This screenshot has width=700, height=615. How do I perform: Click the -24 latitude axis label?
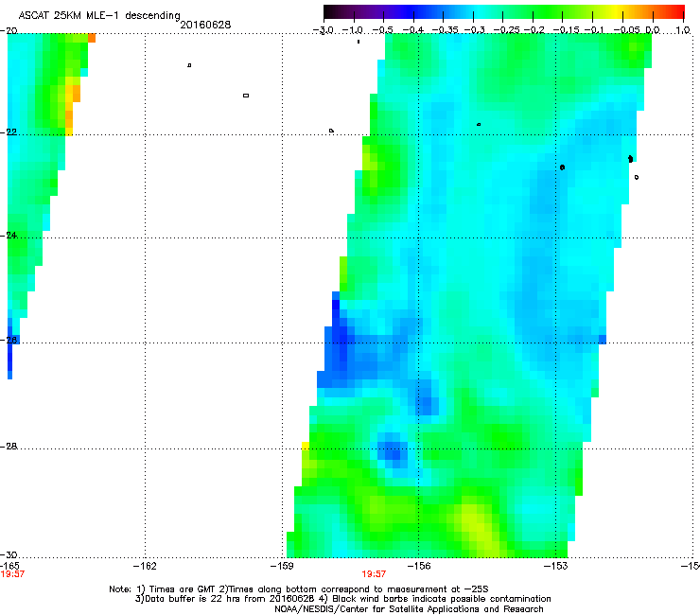(9, 236)
